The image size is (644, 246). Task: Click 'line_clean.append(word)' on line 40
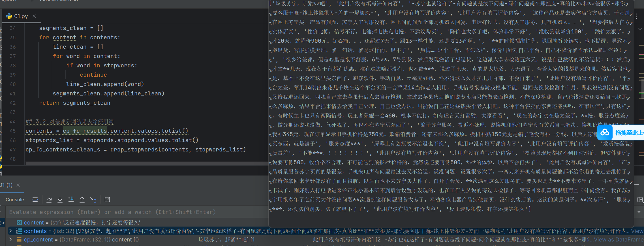tap(105, 84)
